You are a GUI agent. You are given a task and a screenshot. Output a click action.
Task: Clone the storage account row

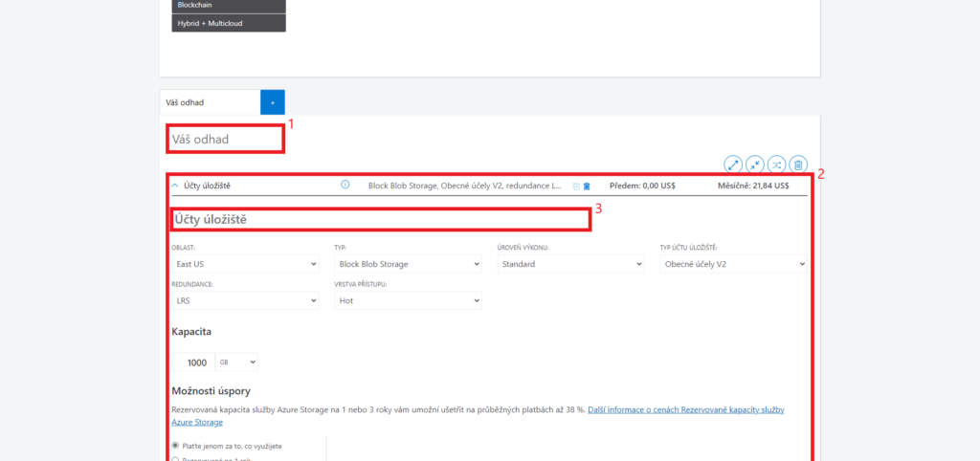pos(576,186)
